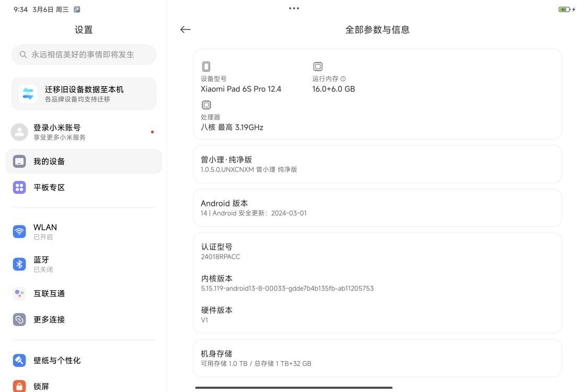
Task: Tap the 我的设备 device icon
Action: (x=19, y=162)
